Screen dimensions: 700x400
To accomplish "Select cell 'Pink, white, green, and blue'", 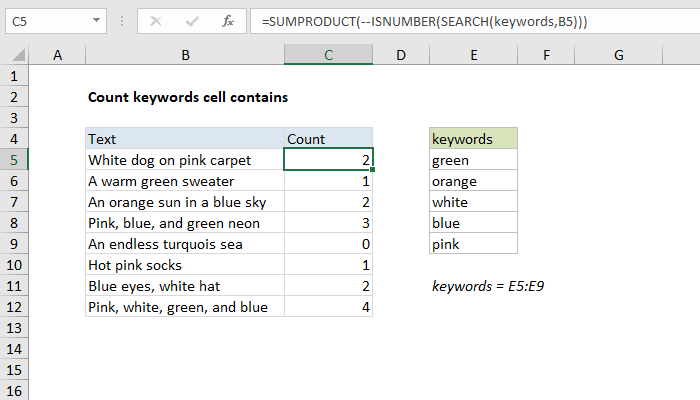I will point(185,307).
